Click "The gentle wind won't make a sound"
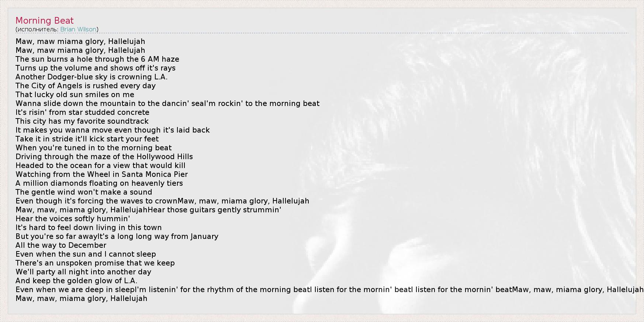Screen dimensions: 644x322 pyautogui.click(x=84, y=192)
